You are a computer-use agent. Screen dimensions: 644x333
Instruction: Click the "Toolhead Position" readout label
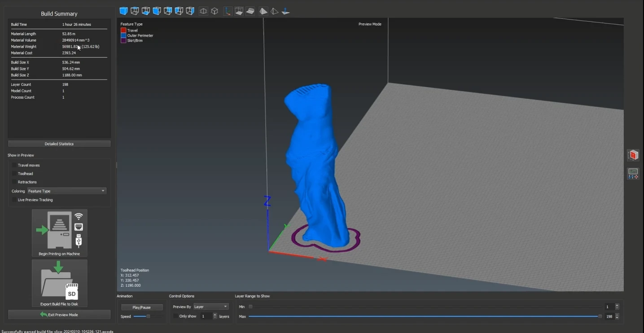pyautogui.click(x=135, y=270)
